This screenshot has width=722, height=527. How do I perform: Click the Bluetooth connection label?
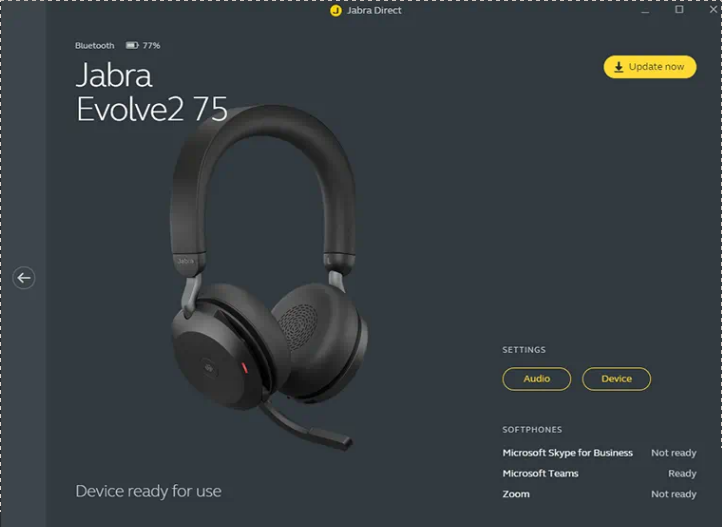(x=94, y=46)
